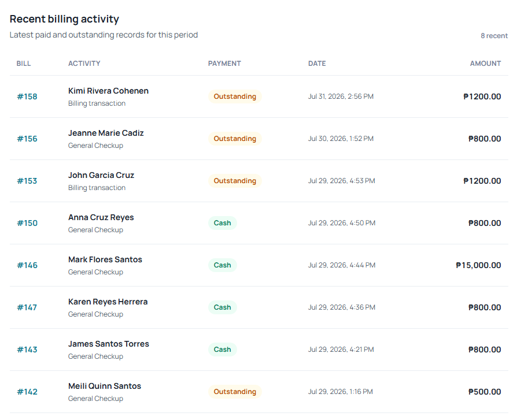Click ₱800.00 amount for James Santos Torres
This screenshot has height=420, width=517.
tap(485, 350)
